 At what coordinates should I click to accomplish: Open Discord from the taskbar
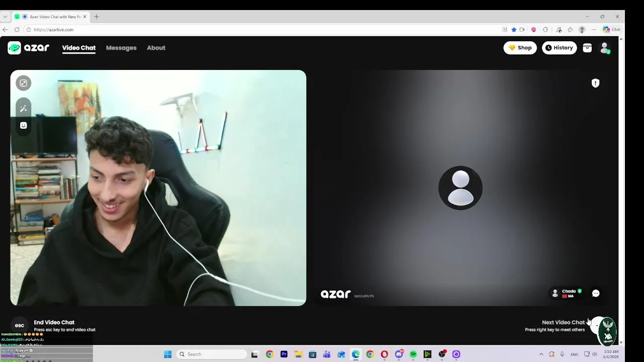pyautogui.click(x=399, y=354)
